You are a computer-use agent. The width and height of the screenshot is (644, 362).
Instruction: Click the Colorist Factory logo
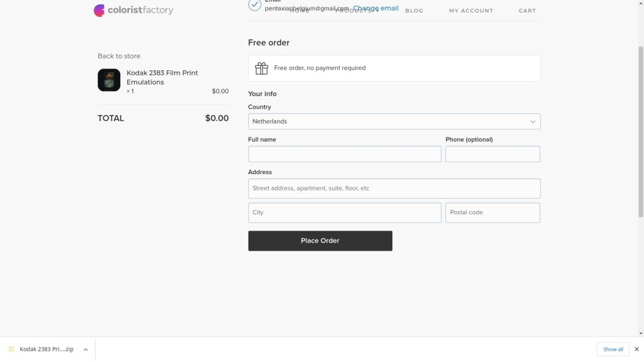[133, 10]
